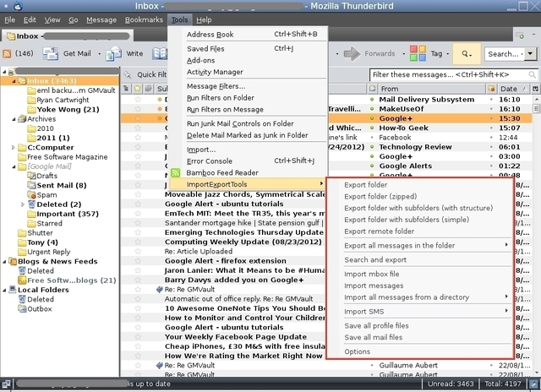
Task: Click the Write message icon
Action: [113, 53]
